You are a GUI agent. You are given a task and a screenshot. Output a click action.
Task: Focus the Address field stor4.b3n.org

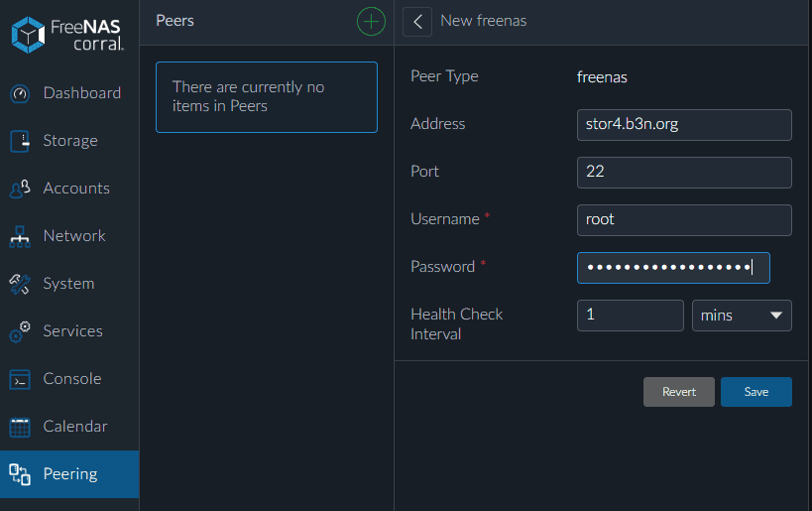coord(684,125)
